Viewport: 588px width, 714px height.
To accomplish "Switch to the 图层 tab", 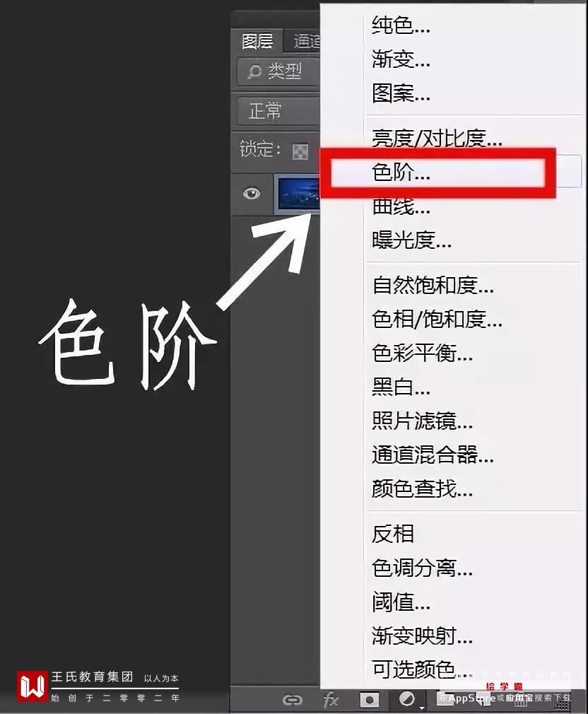I will 257,41.
